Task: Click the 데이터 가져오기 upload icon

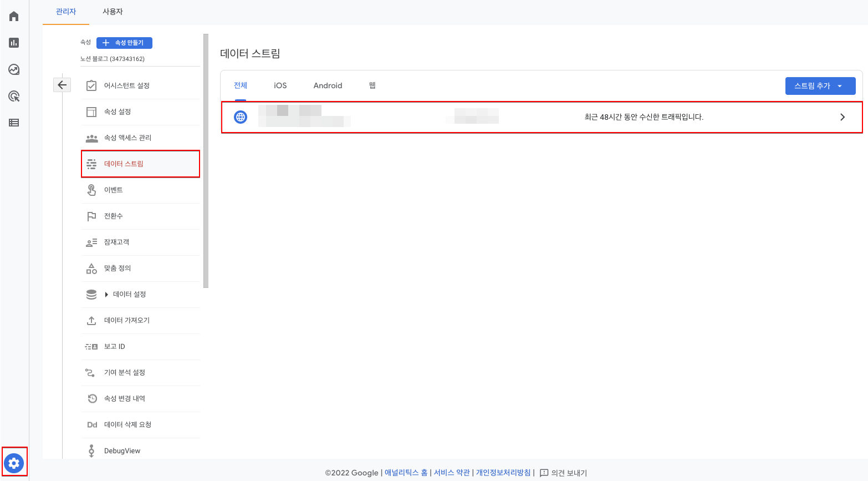Action: pyautogui.click(x=91, y=320)
